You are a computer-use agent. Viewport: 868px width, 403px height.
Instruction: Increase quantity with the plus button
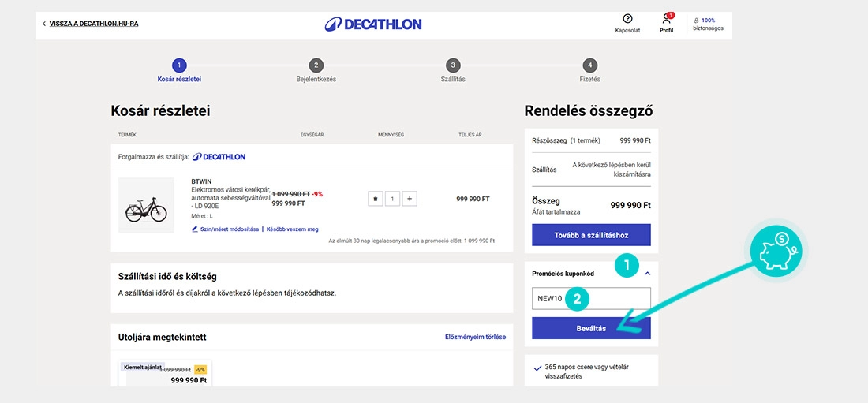410,199
